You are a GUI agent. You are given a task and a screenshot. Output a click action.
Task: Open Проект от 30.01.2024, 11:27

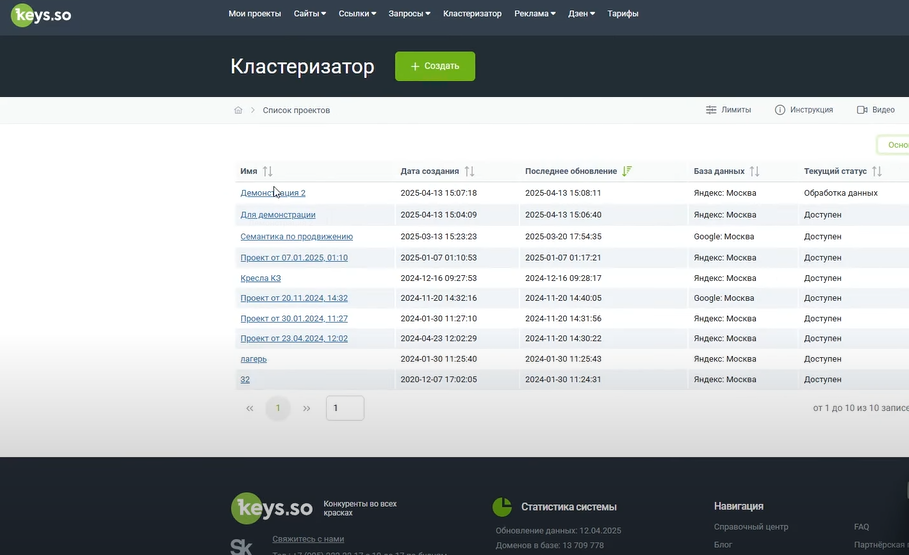294,318
